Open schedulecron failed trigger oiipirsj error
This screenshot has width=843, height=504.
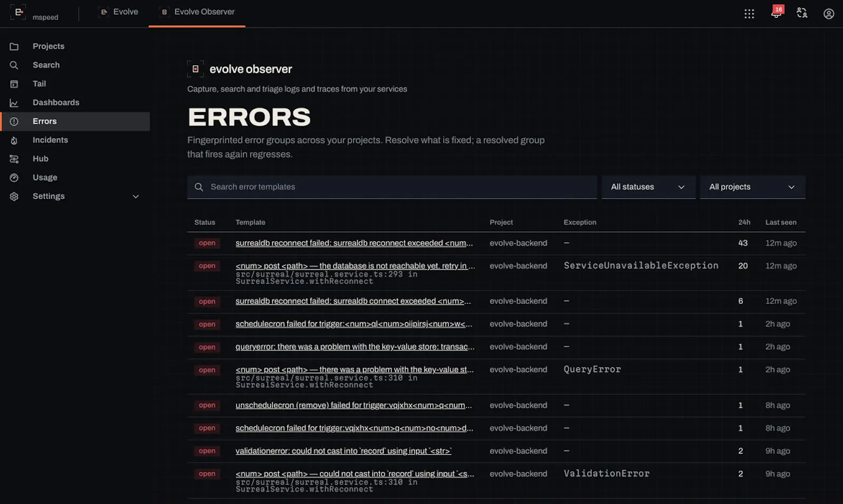point(354,324)
